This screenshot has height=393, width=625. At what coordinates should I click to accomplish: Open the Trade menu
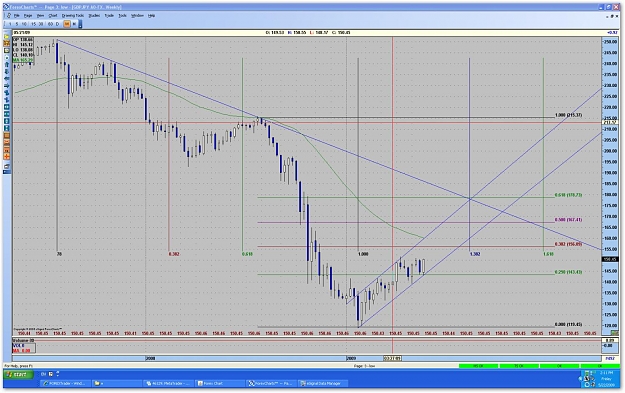[x=109, y=16]
